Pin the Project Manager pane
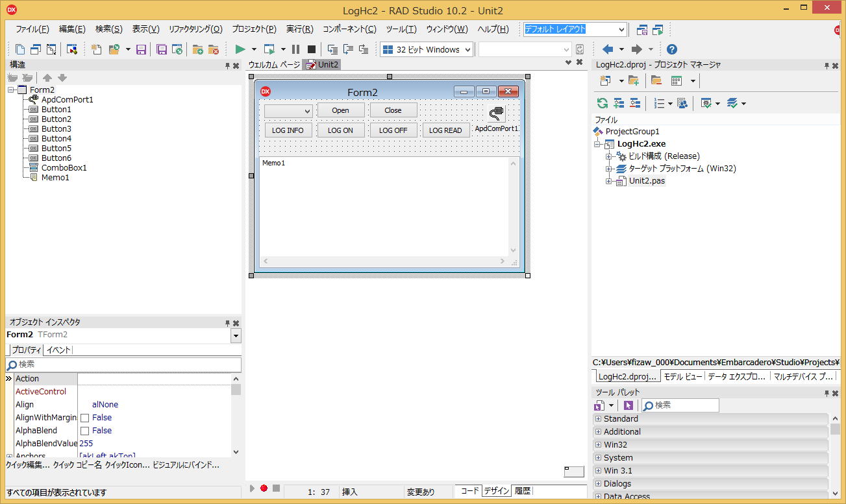Viewport: 846px width, 504px height. point(827,66)
